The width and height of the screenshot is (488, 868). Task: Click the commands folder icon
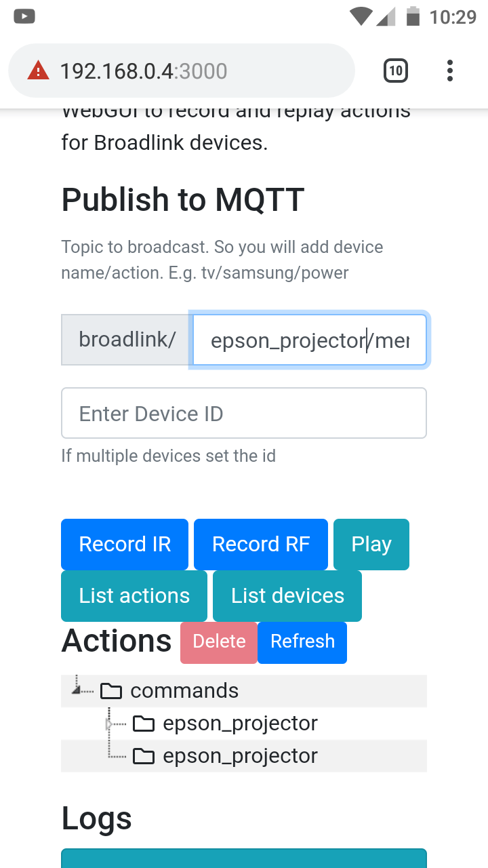coord(111,691)
